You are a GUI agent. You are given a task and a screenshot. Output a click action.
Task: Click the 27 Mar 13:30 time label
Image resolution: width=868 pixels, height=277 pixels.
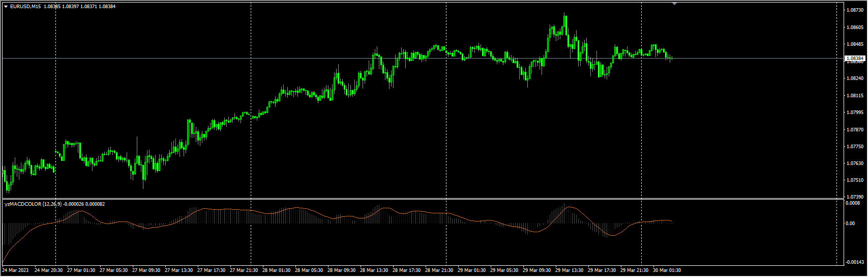178,270
